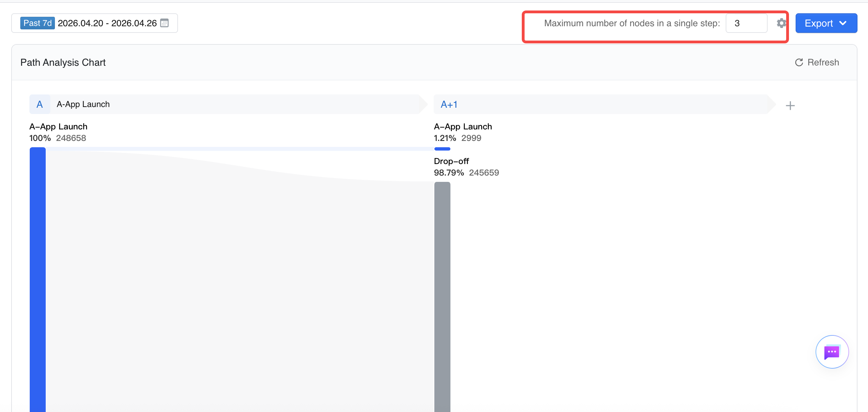Click the gray Drop-off node bar
Screen dimensions: 868x412
click(x=442, y=297)
